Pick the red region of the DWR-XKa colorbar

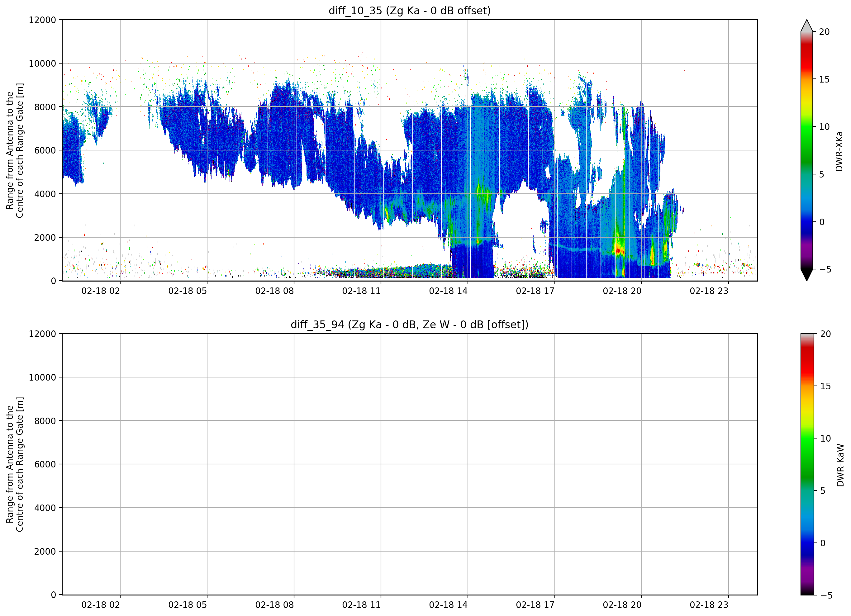point(807,56)
